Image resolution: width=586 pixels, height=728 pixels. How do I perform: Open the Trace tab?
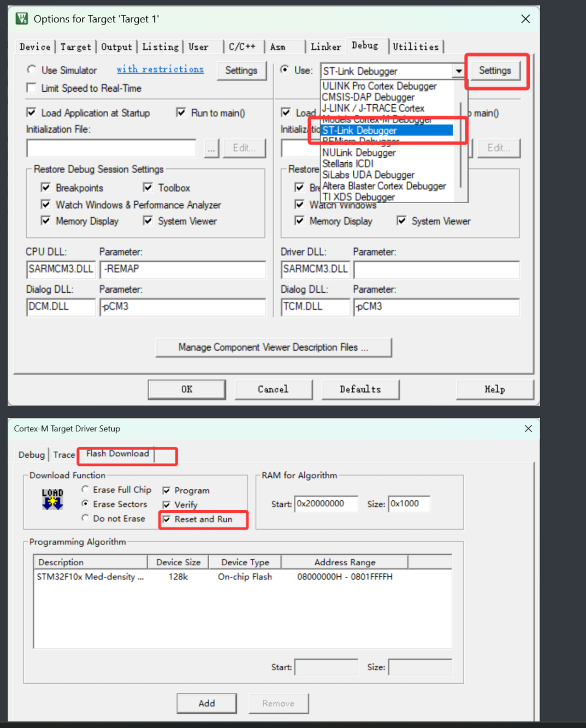tap(64, 455)
